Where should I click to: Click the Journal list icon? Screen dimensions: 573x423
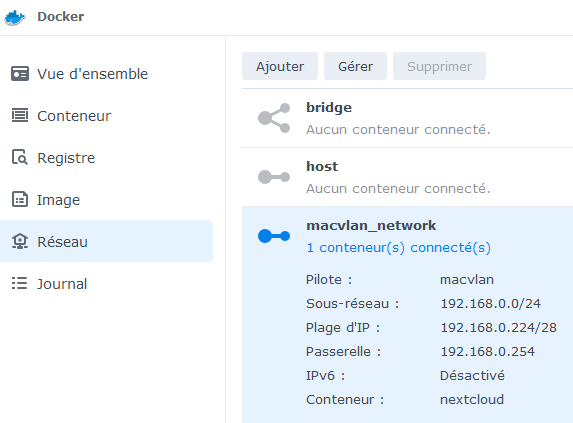tap(19, 283)
